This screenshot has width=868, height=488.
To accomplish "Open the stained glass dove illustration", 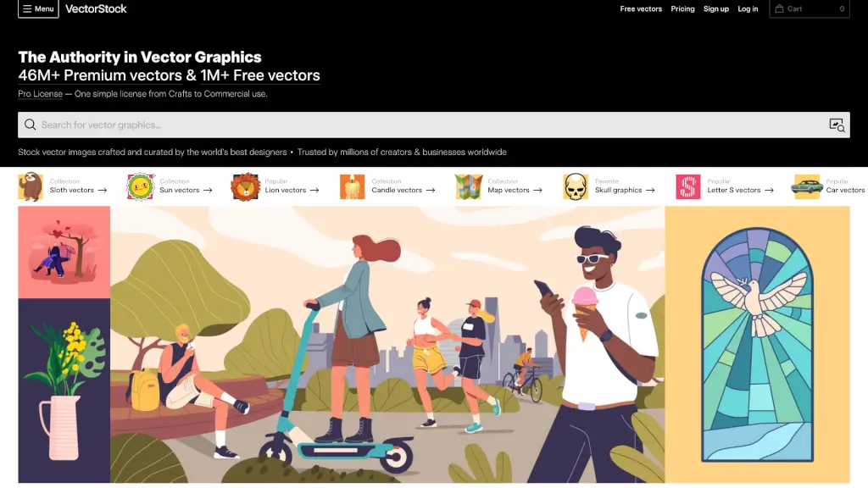I will point(757,345).
